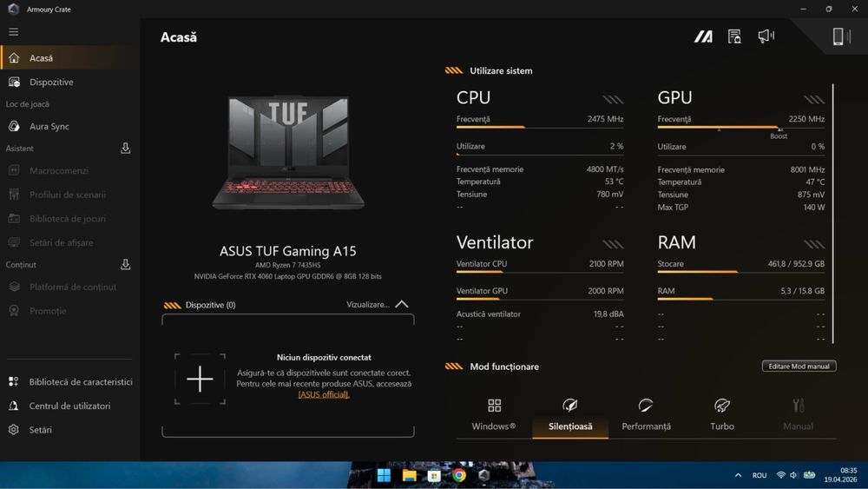
Task: Open Promoție item
Action: pyautogui.click(x=69, y=311)
